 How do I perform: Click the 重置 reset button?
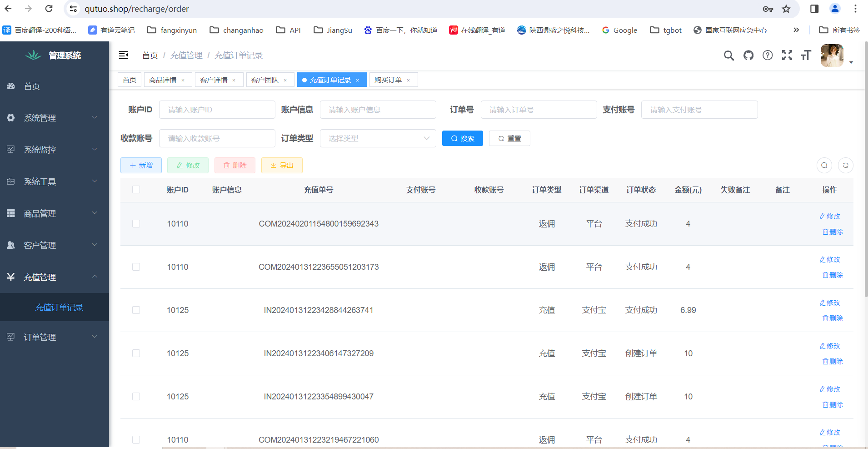[509, 138]
